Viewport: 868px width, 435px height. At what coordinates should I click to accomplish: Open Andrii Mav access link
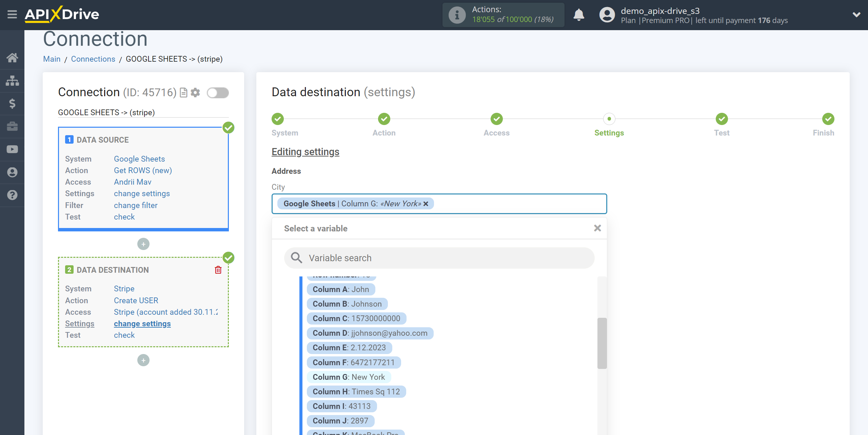coord(133,182)
